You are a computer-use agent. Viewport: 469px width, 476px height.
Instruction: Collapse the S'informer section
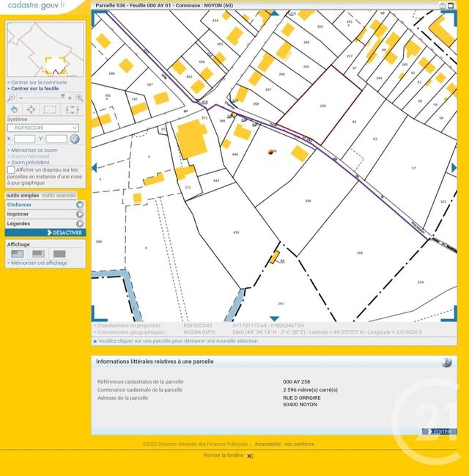coord(79,205)
